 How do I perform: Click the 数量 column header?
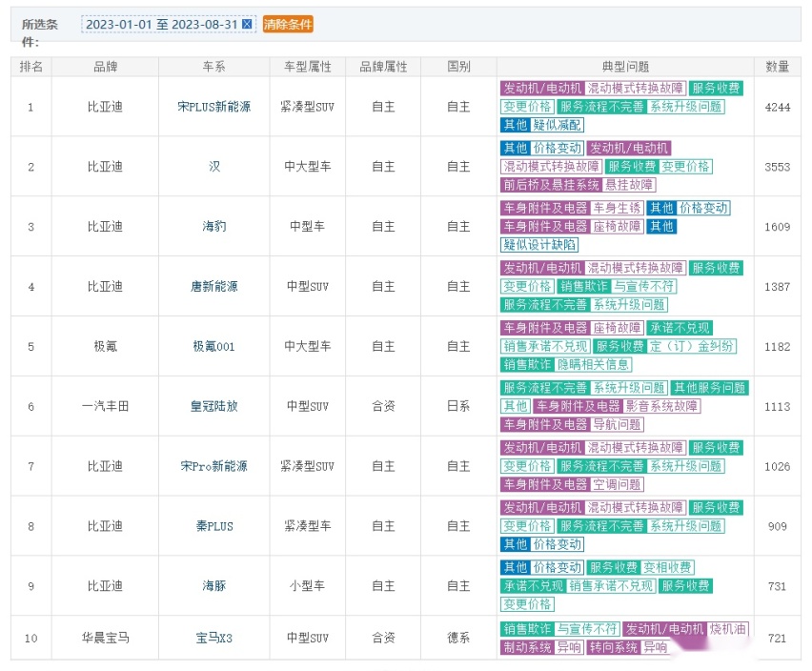(x=778, y=67)
